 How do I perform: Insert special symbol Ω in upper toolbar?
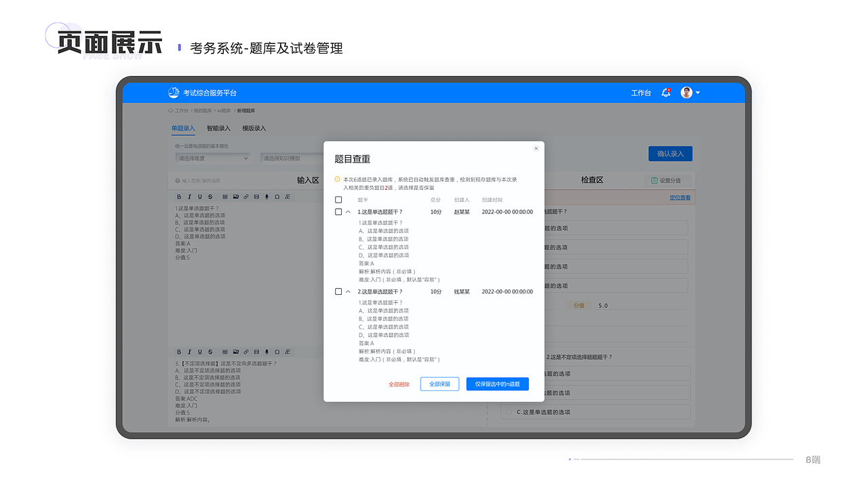(277, 197)
